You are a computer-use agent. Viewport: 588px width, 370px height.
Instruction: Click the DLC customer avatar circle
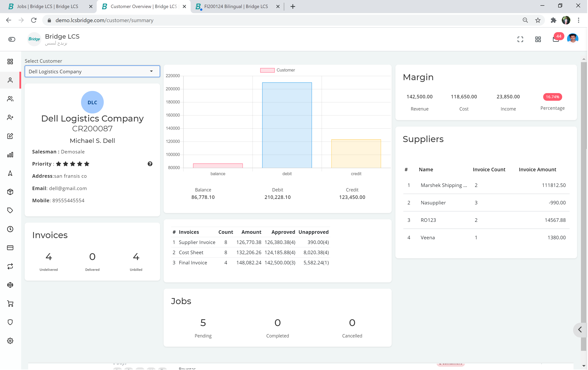pyautogui.click(x=92, y=102)
